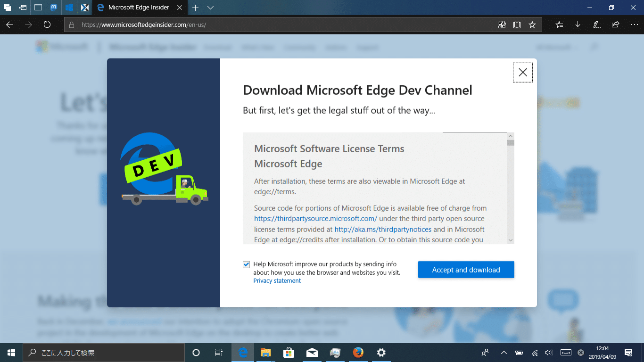Screen dimensions: 644x362
Task: Open Settings and more menu
Action: pos(634,25)
